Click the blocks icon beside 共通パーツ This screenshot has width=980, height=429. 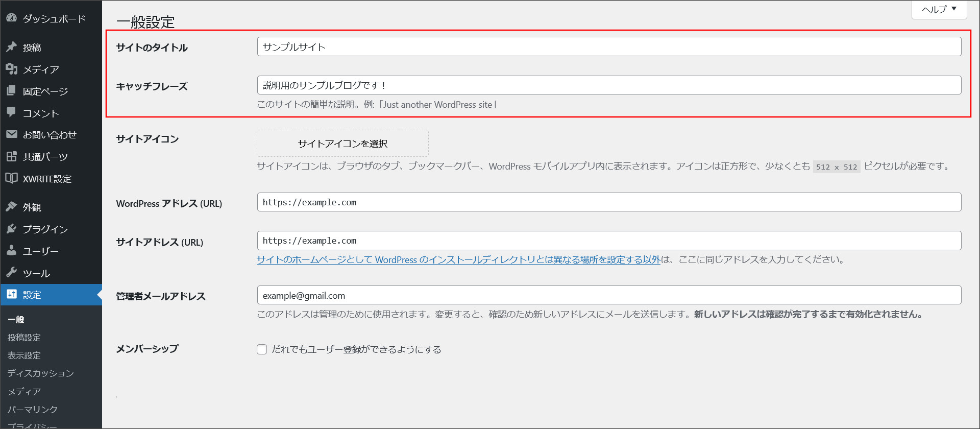tap(11, 156)
